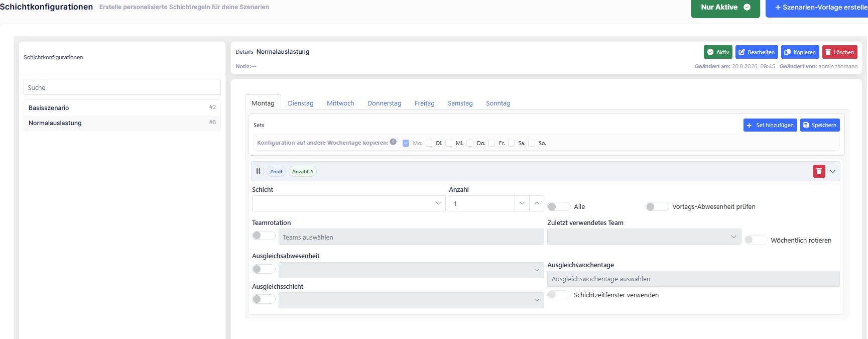Image resolution: width=868 pixels, height=339 pixels.
Task: Click the Speichern button with disk icon
Action: [x=819, y=125]
